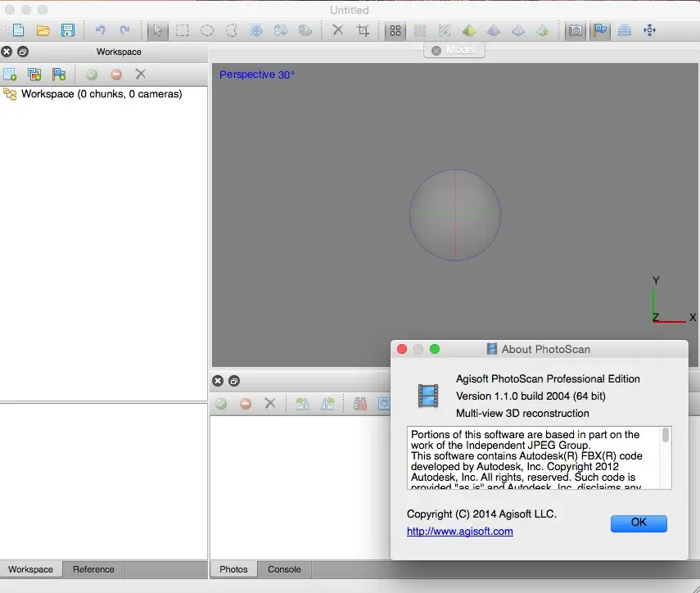Click Disable icon in the Photos toolbar

(x=246, y=404)
